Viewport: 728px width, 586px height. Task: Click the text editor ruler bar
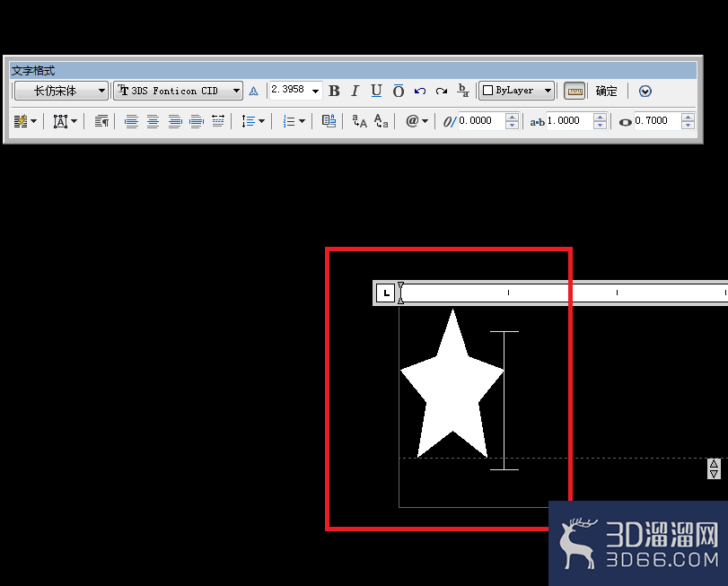(x=550, y=293)
